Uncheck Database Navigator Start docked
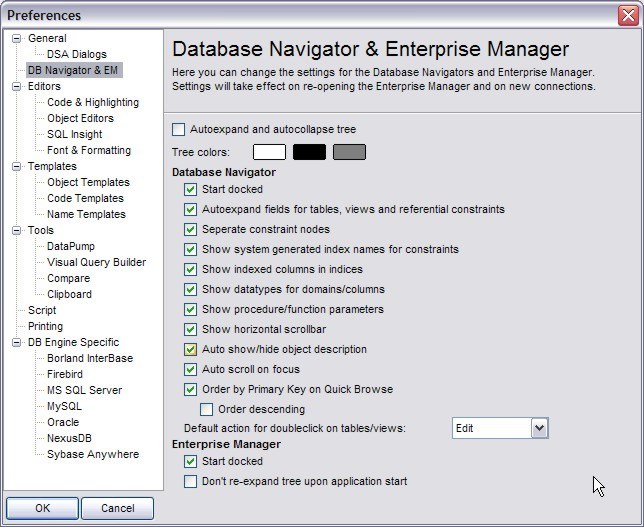Image resolution: width=644 pixels, height=527 pixels. click(x=190, y=189)
